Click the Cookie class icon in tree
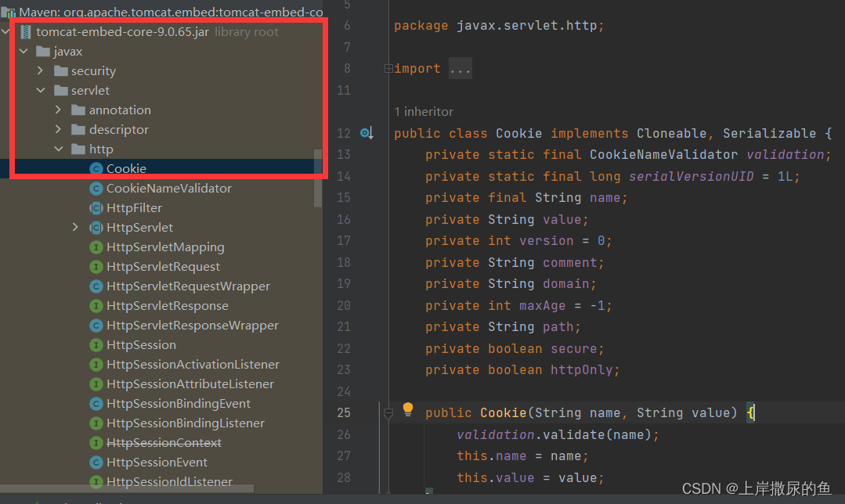This screenshot has width=845, height=504. pyautogui.click(x=96, y=168)
